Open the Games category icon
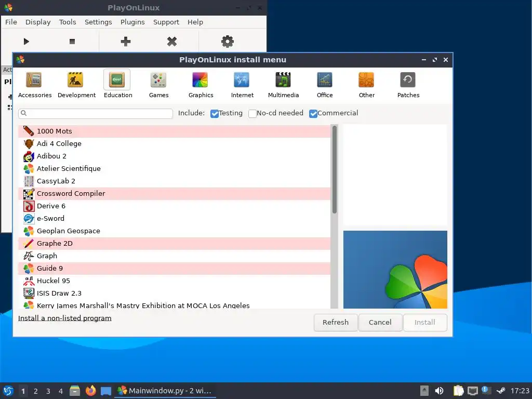Image resolution: width=532 pixels, height=399 pixels. click(158, 80)
